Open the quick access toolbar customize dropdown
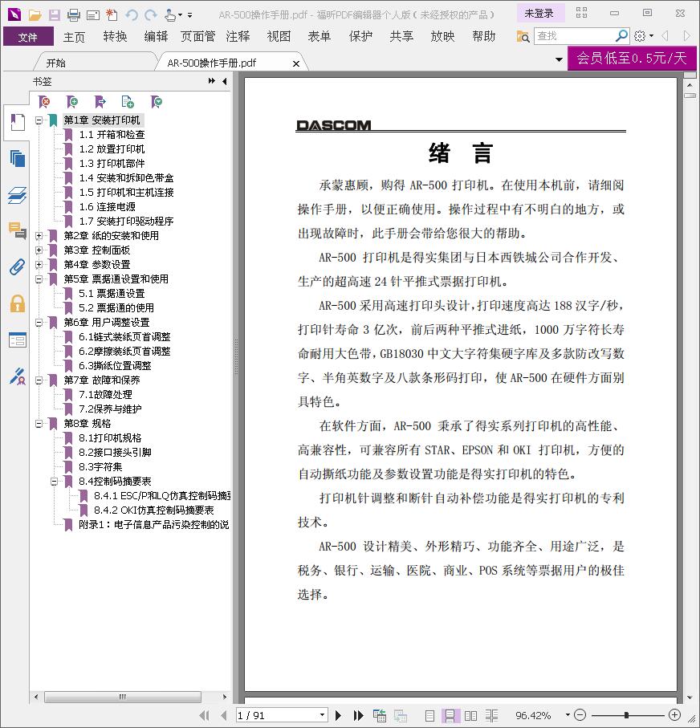This screenshot has height=728, width=700. pos(189,16)
